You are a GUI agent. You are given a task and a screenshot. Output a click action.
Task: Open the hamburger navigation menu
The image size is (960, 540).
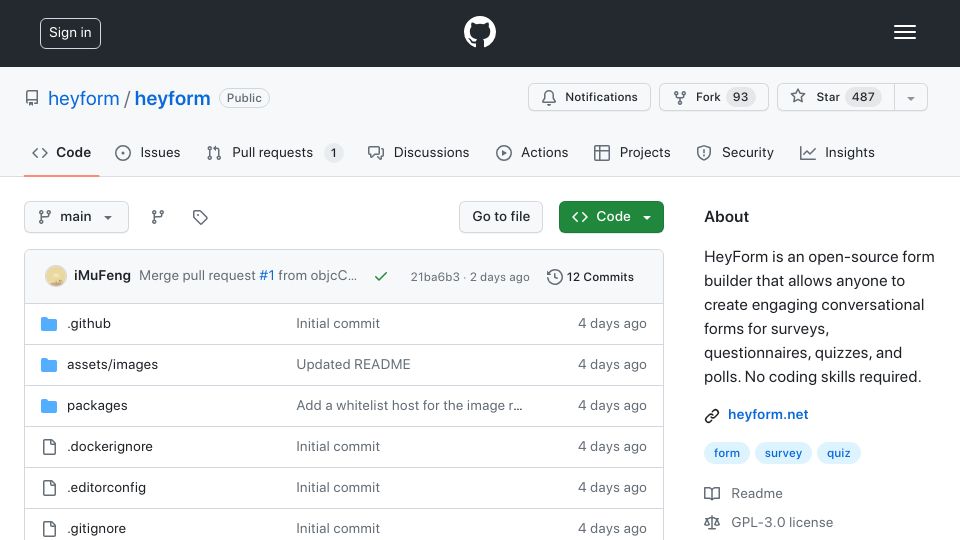click(x=904, y=32)
